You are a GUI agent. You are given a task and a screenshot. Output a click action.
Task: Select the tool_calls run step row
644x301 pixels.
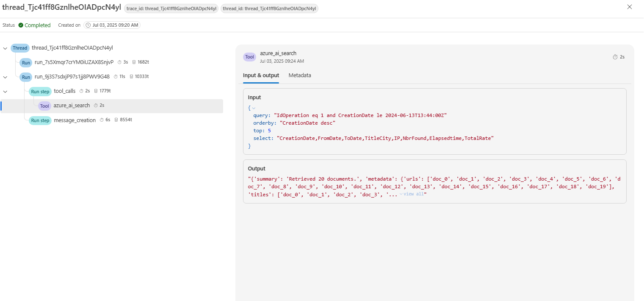tap(112, 91)
